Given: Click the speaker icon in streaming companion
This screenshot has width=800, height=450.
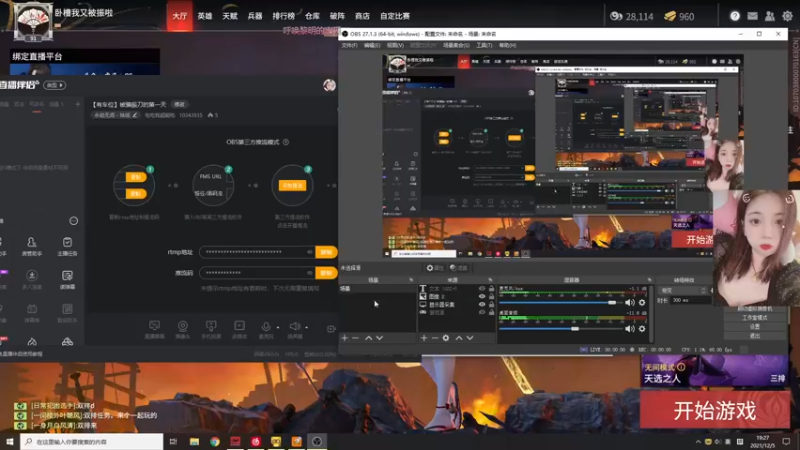Looking at the screenshot, I should click(294, 328).
